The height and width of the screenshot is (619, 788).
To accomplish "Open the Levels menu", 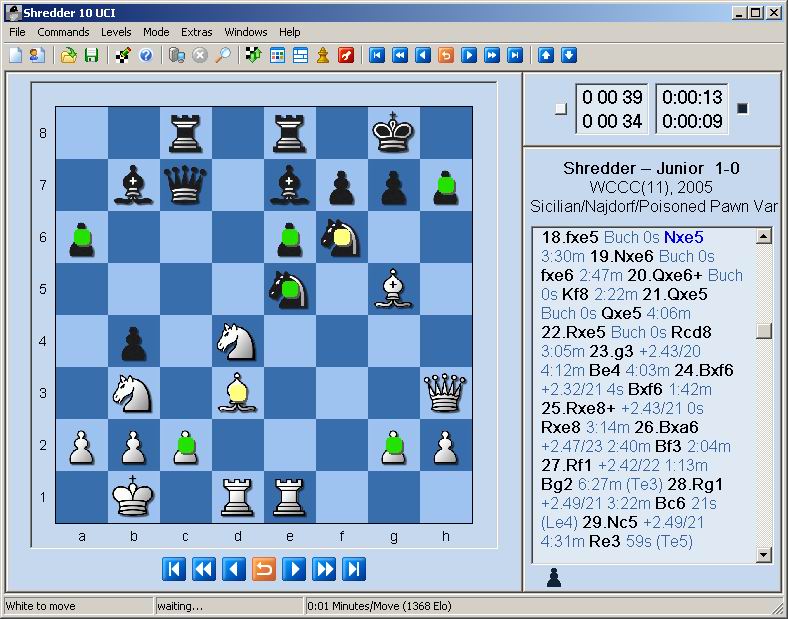I will (116, 32).
